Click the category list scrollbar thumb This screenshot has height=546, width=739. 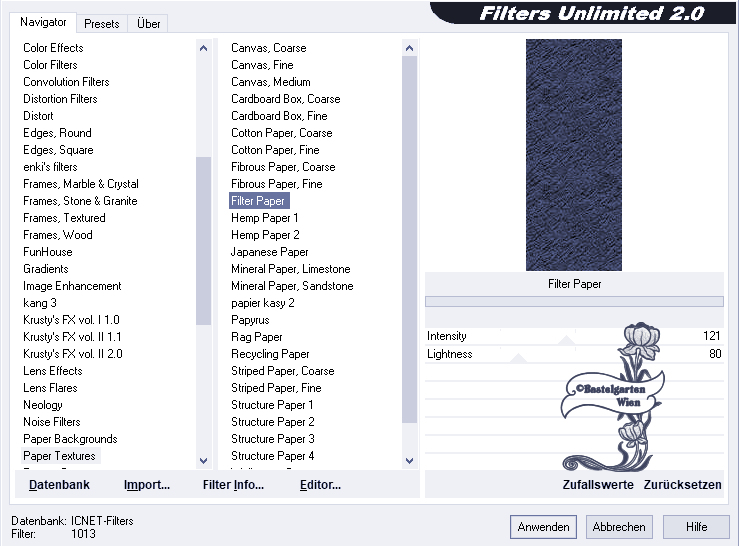point(204,240)
